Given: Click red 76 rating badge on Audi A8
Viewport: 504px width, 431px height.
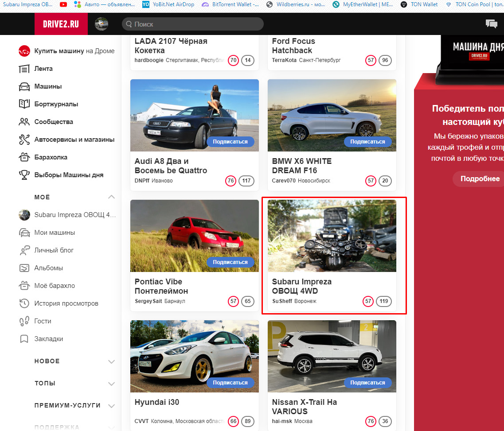Looking at the screenshot, I should pyautogui.click(x=231, y=181).
